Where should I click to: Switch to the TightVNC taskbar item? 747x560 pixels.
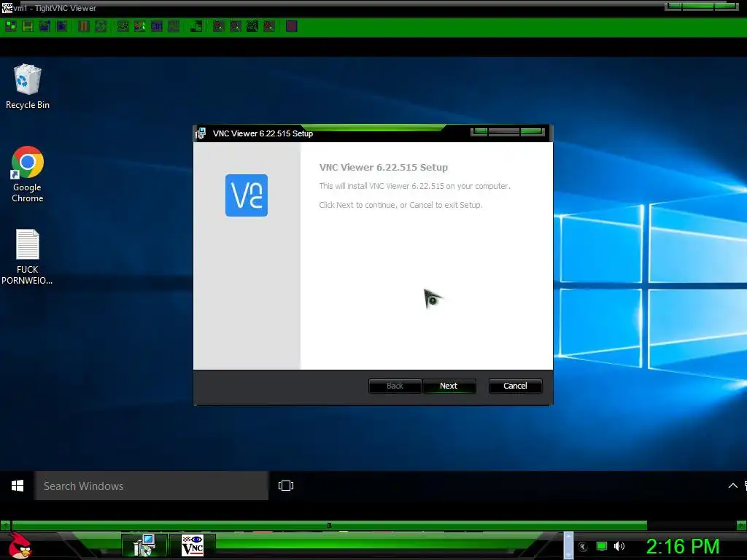click(193, 545)
